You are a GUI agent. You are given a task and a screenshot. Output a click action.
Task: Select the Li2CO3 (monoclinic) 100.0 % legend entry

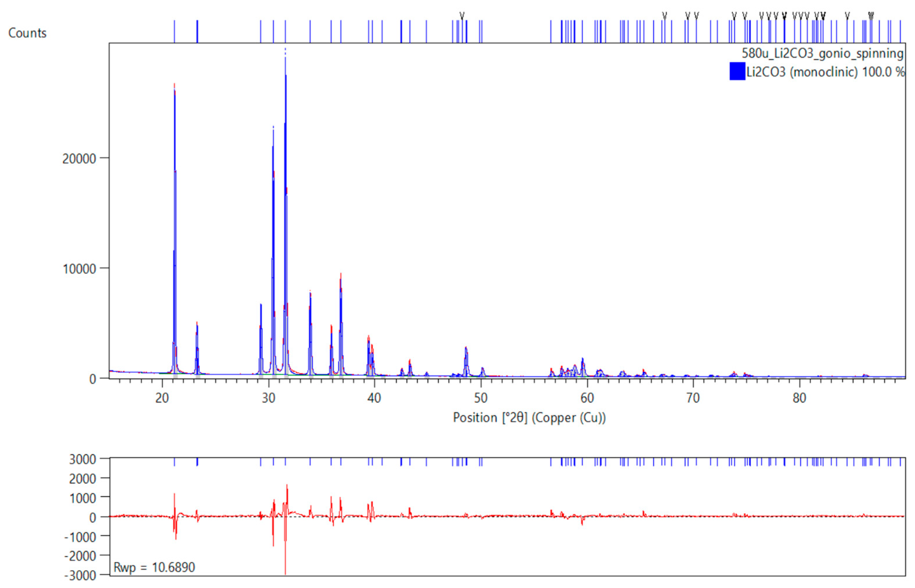(825, 72)
